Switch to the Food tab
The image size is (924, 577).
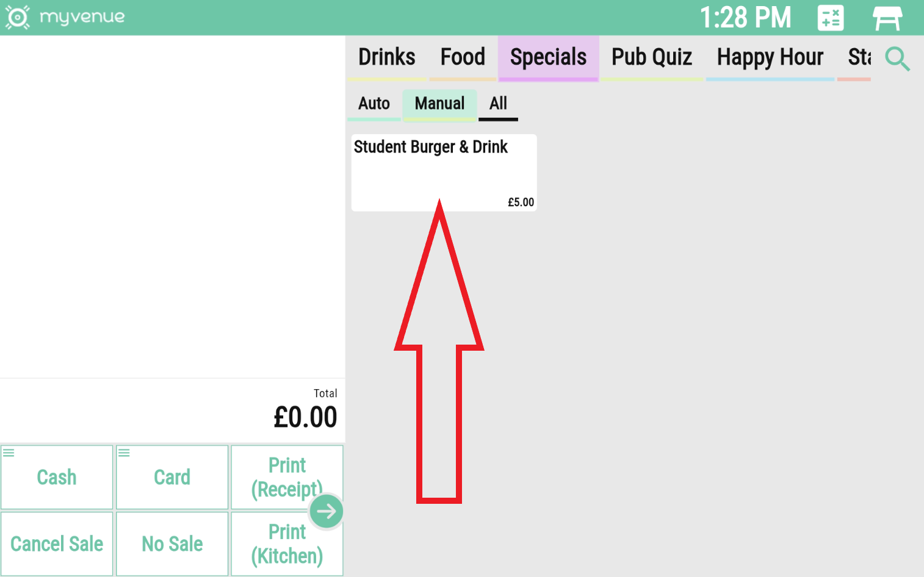coord(463,57)
